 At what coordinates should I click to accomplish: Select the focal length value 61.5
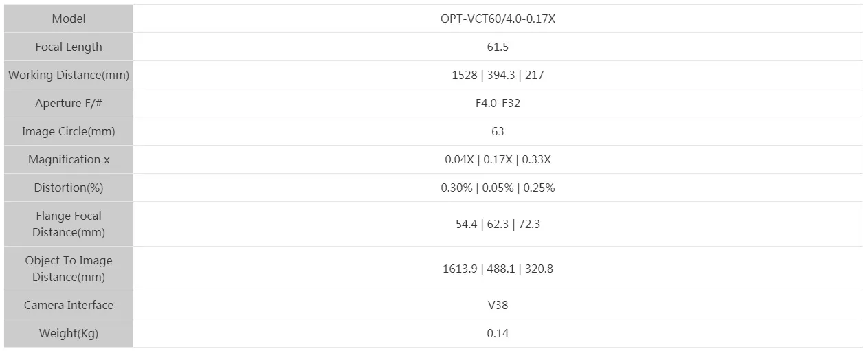498,47
